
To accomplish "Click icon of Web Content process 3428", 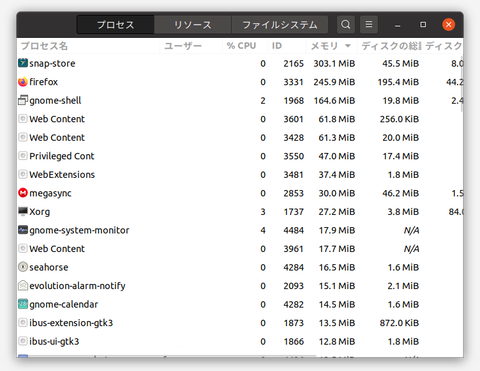I will pos(23,137).
